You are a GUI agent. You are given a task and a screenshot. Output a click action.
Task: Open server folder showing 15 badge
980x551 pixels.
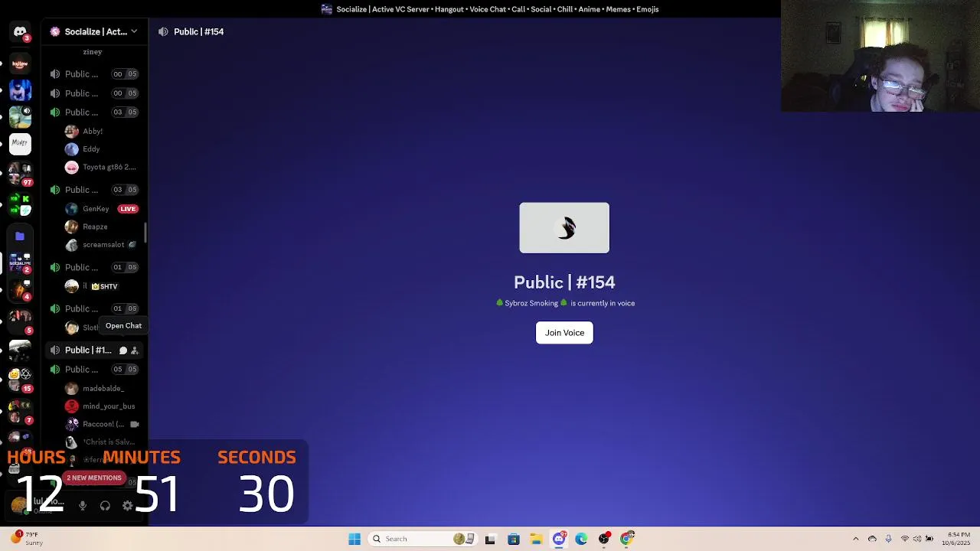point(20,380)
